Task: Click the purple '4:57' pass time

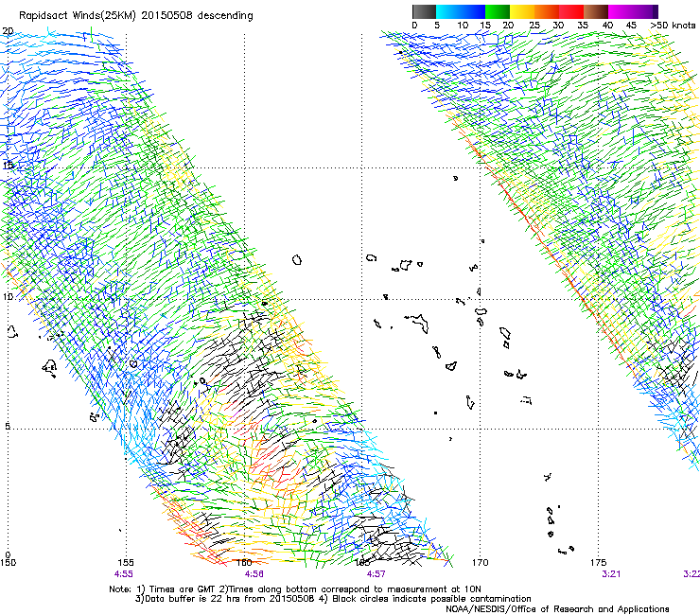Action: coord(376,574)
